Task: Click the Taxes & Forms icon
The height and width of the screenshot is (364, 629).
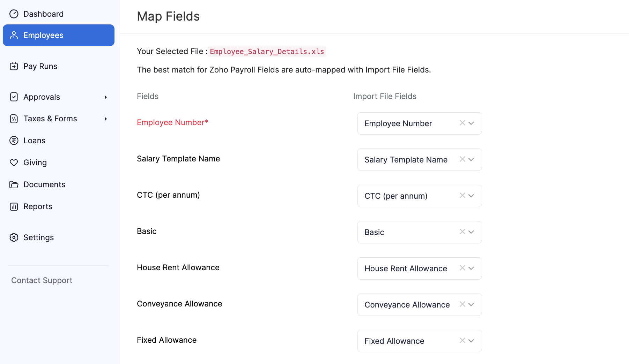Action: pos(14,119)
